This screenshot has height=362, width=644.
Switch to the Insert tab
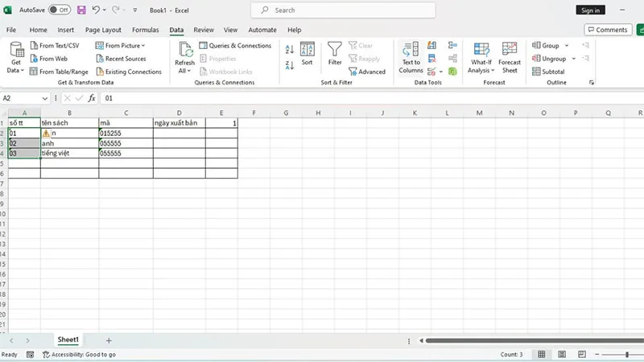tap(66, 30)
